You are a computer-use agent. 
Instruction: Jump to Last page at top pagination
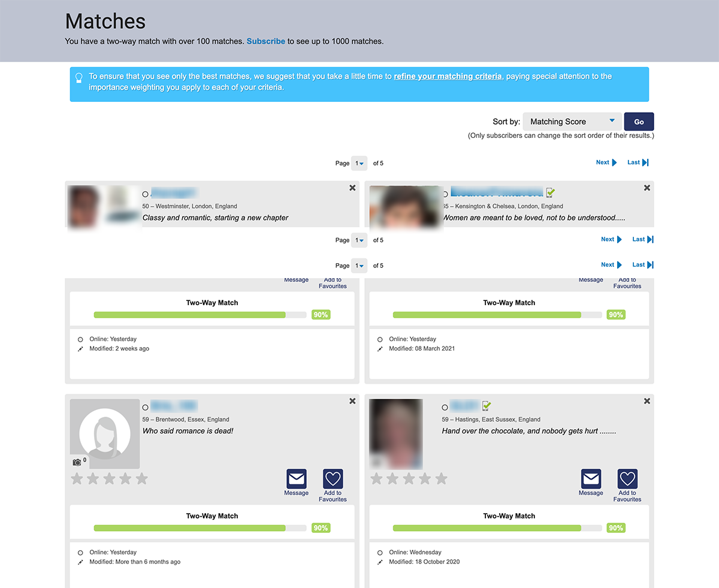(x=638, y=162)
